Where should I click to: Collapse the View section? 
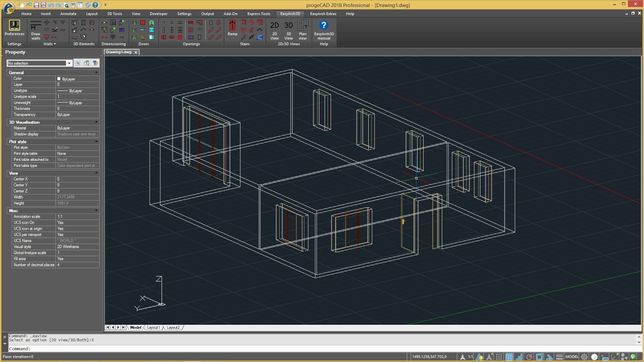point(97,173)
